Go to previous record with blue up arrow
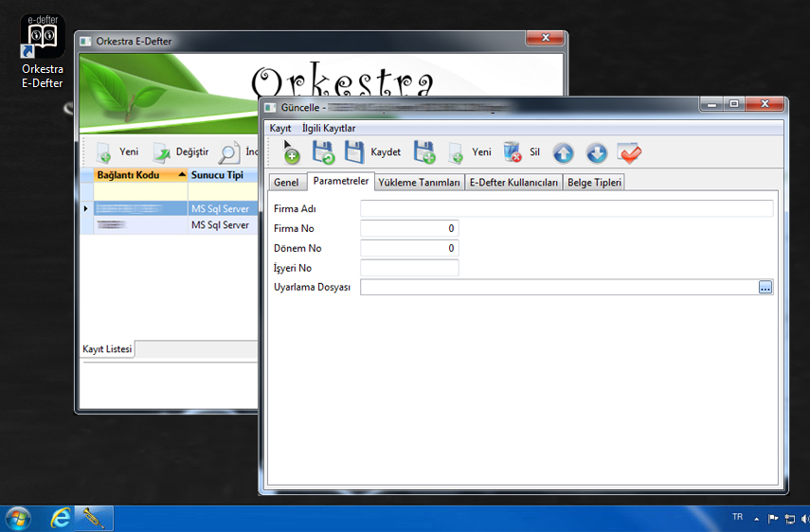This screenshot has width=810, height=532. click(x=563, y=153)
